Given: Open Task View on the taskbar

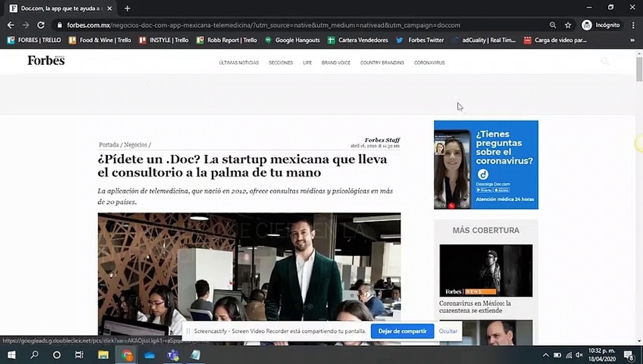Looking at the screenshot, I should click(79, 355).
